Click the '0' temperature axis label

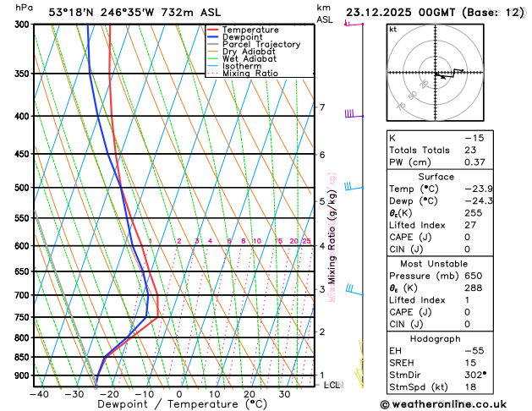point(179,394)
